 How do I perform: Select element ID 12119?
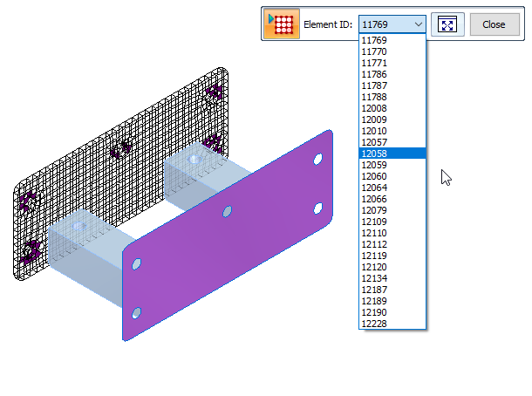tap(392, 256)
